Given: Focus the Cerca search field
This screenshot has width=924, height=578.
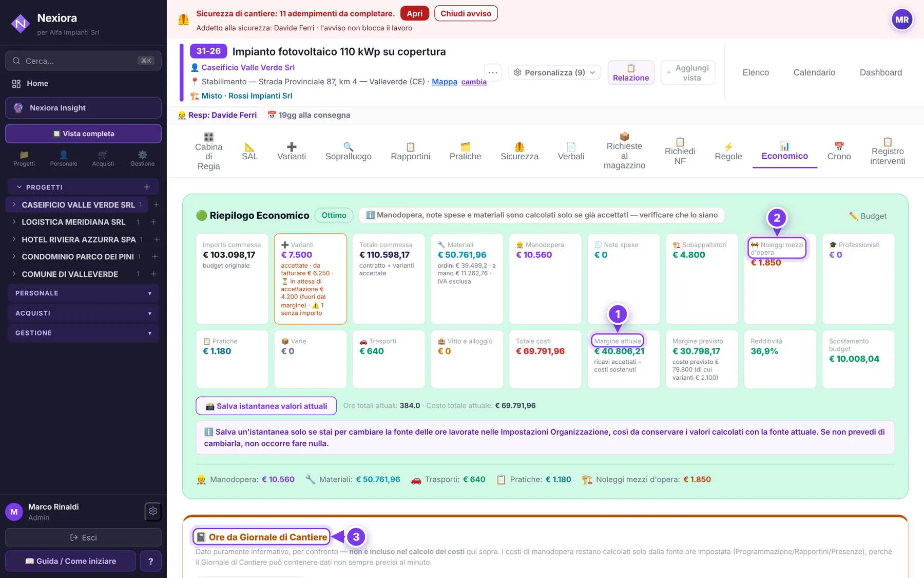Looking at the screenshot, I should click(83, 61).
